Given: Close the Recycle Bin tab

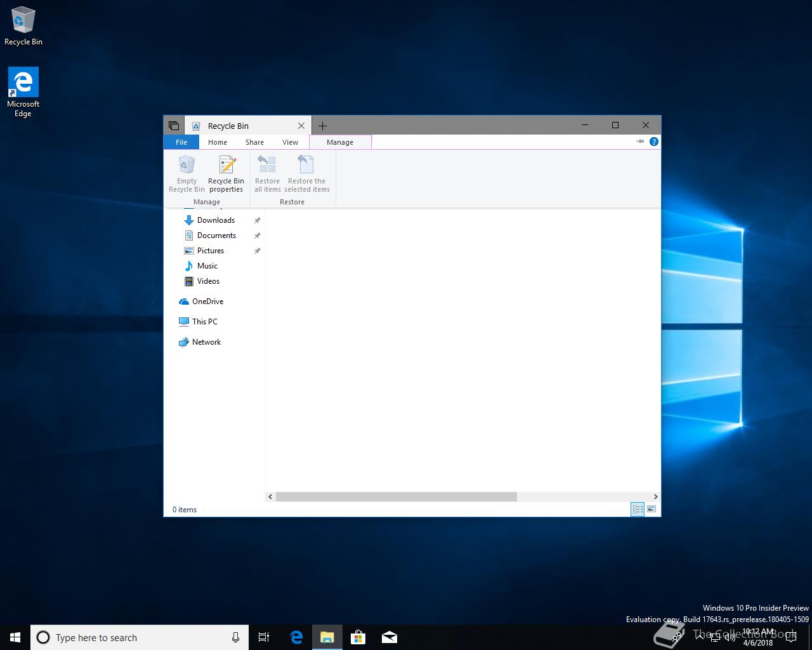Looking at the screenshot, I should click(301, 126).
